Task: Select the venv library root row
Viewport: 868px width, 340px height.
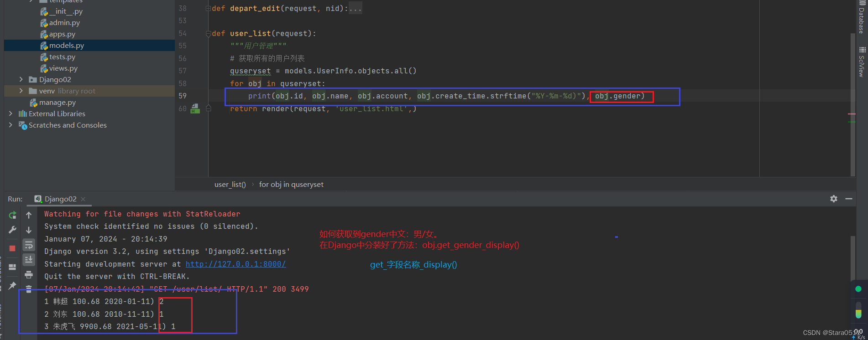Action: [x=89, y=91]
